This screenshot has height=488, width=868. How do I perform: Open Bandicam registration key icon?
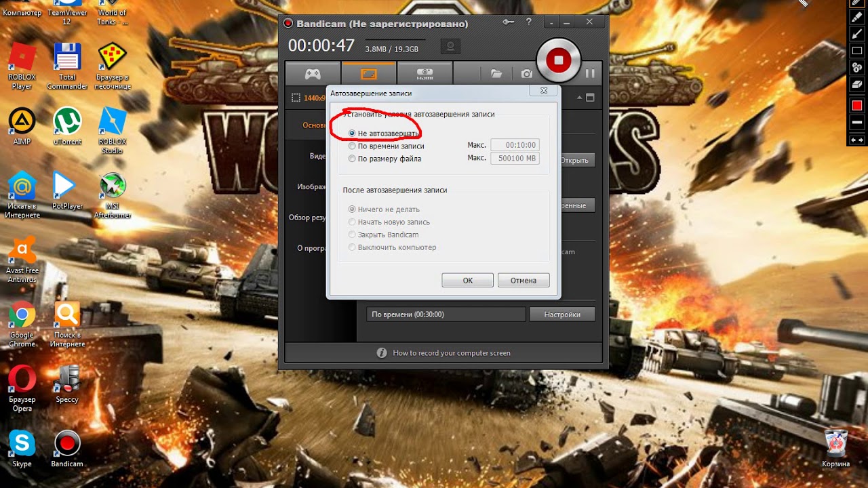coord(508,22)
